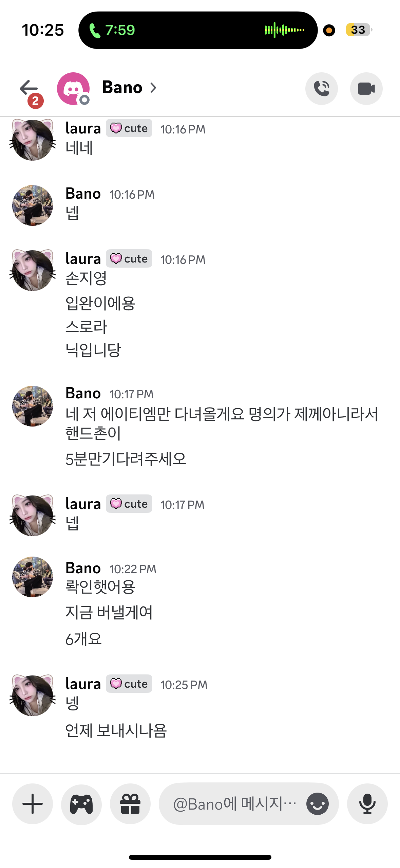The width and height of the screenshot is (400, 868).
Task: Tap the message input field for Bano
Action: coord(234,803)
